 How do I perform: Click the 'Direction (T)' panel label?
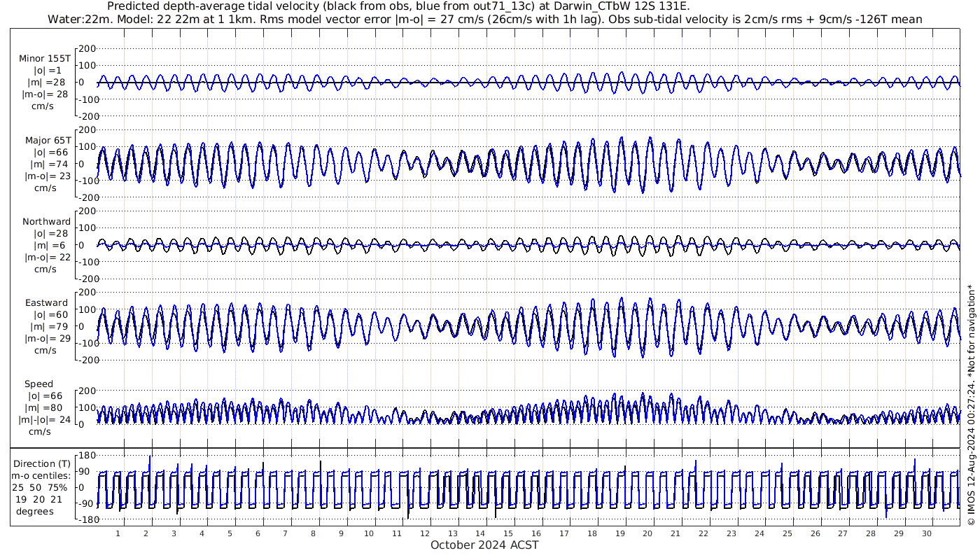[x=43, y=464]
